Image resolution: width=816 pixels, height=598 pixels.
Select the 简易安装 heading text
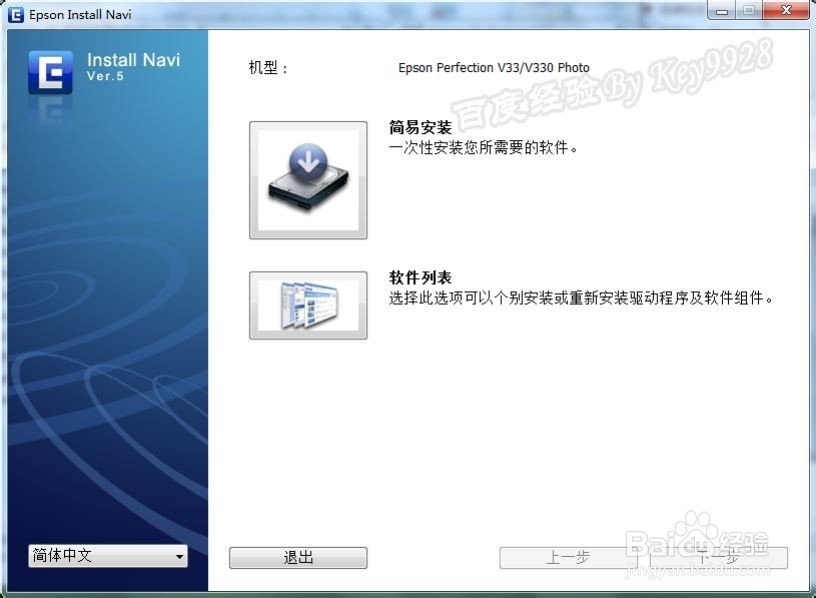click(x=420, y=127)
